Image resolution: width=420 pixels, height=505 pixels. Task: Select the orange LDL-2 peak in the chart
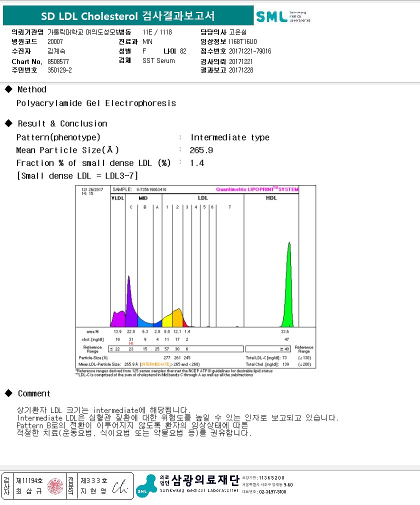pos(178,318)
